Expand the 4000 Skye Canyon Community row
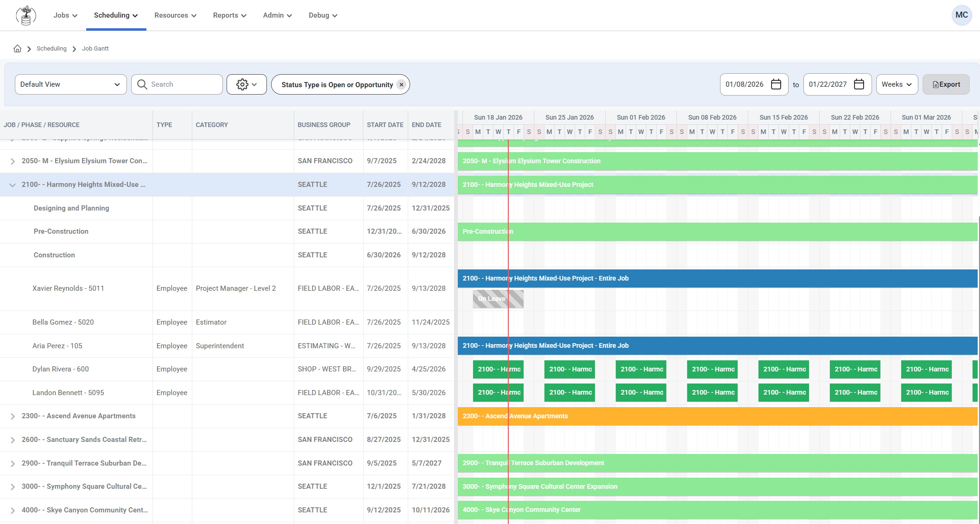Screen dimensions: 980x524 (13, 511)
